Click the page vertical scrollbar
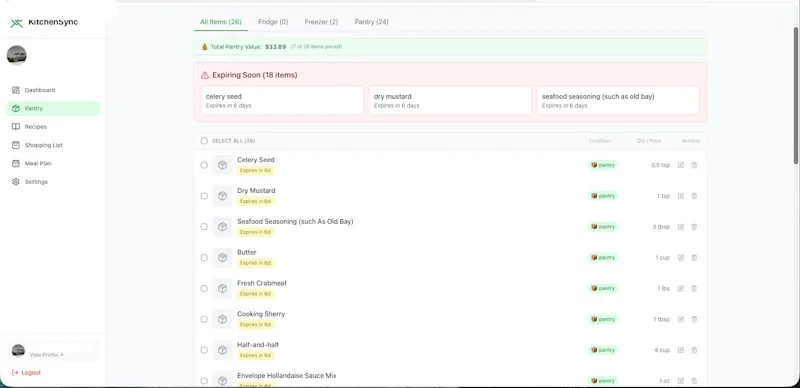This screenshot has width=800, height=388. [796, 96]
